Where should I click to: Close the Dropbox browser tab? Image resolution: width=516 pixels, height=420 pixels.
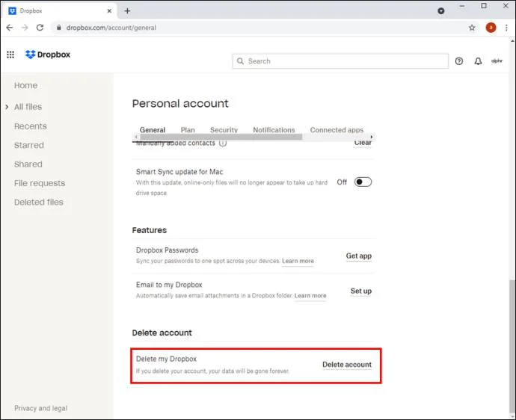coord(109,11)
